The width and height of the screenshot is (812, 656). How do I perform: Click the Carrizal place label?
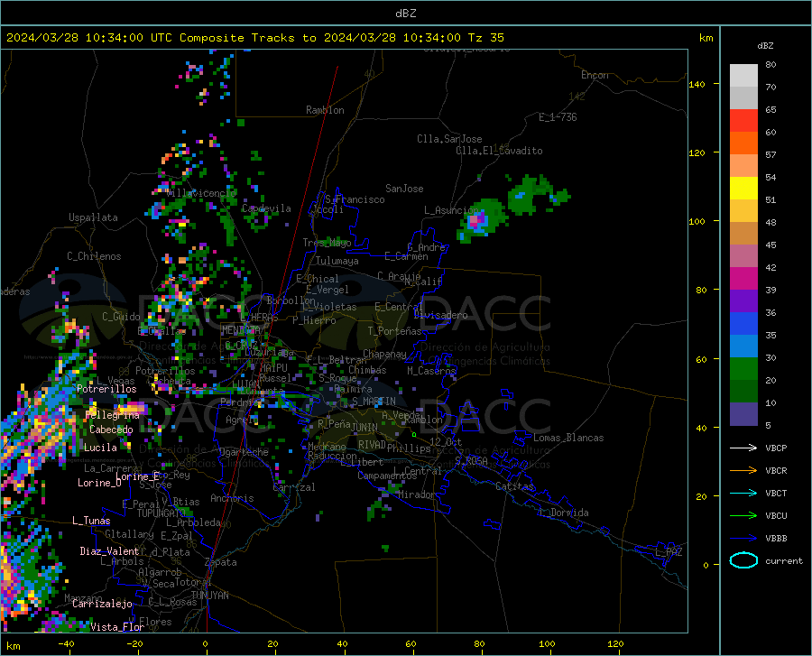293,487
